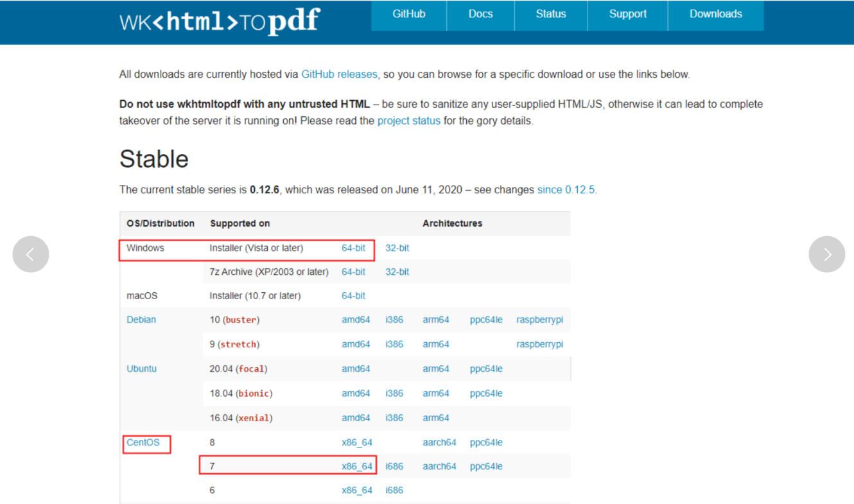
Task: Click Installer (Vista or later) cell
Action: click(256, 248)
